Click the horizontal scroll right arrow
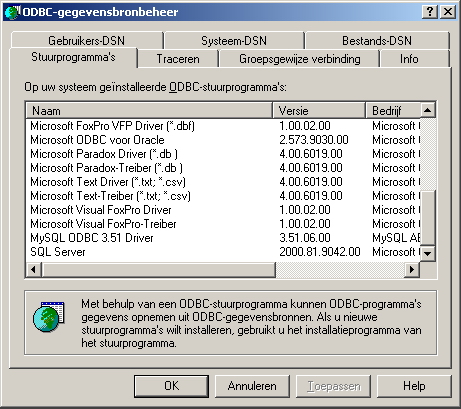Viewport: 461px width, 409px height. point(412,269)
